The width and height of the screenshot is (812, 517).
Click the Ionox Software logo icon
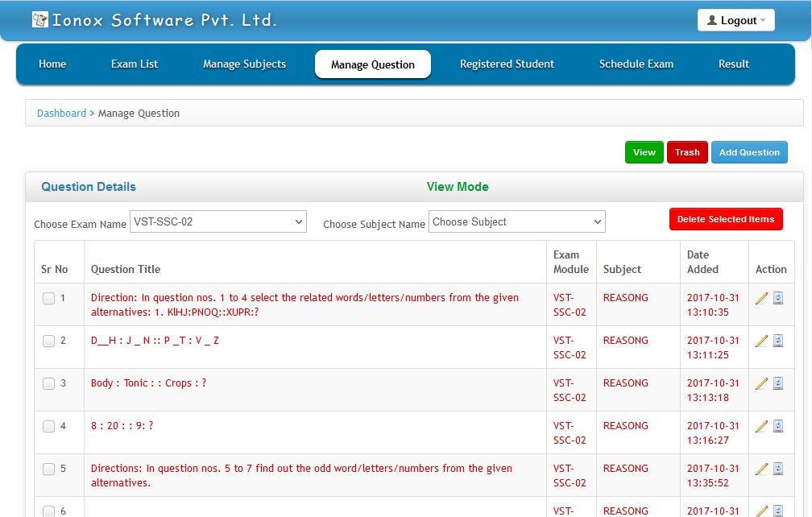click(40, 19)
